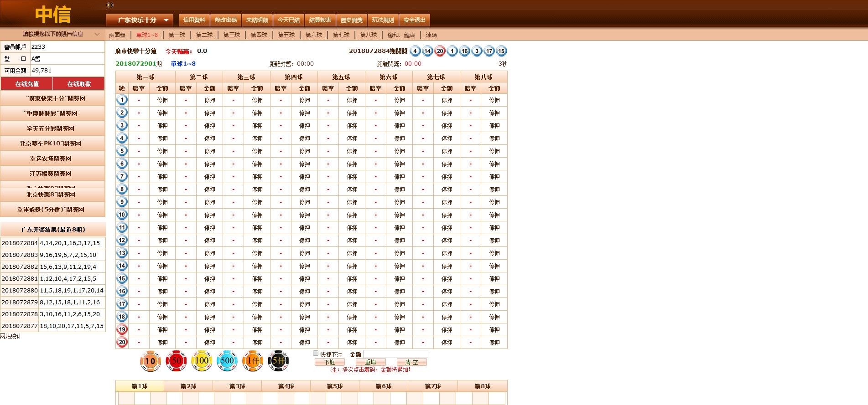The image size is (868, 405).
Task: Click the 在线充值 button
Action: tap(27, 84)
